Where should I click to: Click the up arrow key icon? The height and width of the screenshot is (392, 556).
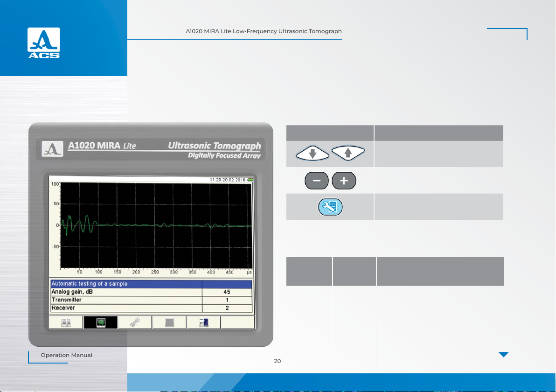coord(348,153)
